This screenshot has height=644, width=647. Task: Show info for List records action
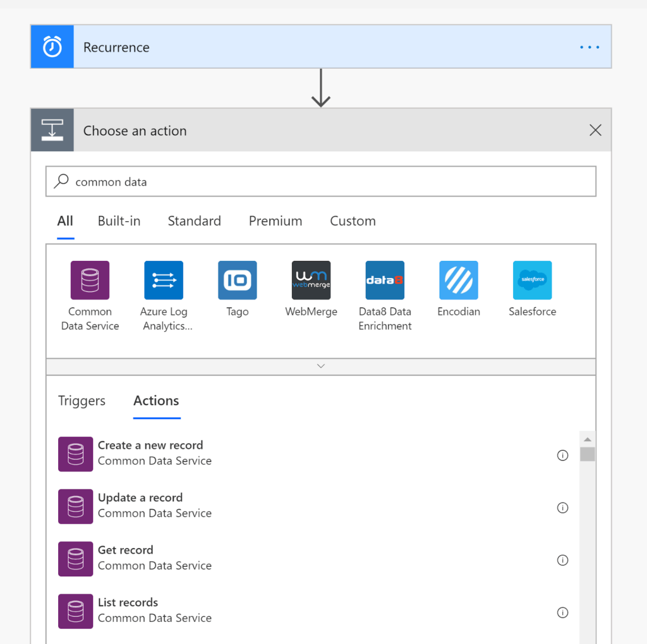click(x=562, y=612)
